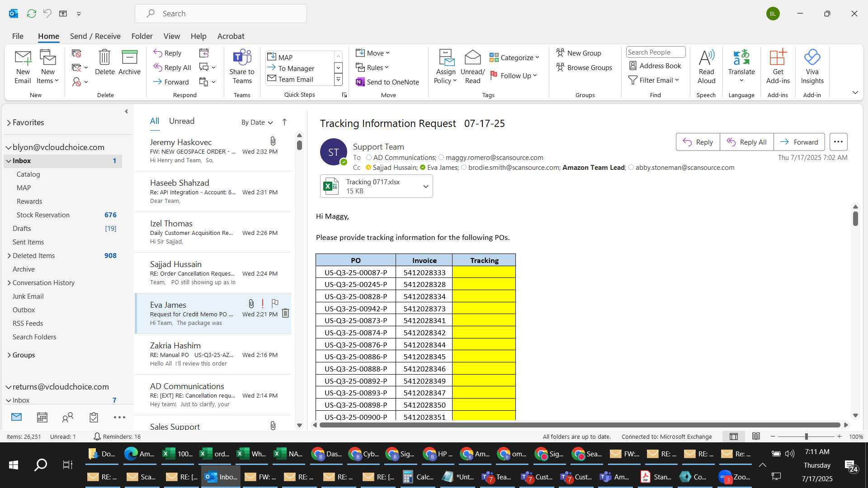Switch to the Folder tab

[142, 36]
